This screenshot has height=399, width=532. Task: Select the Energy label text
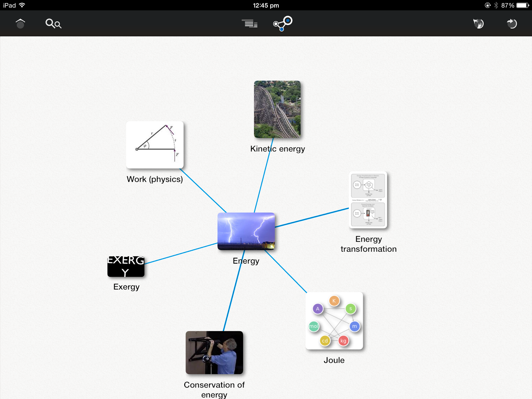(x=246, y=261)
